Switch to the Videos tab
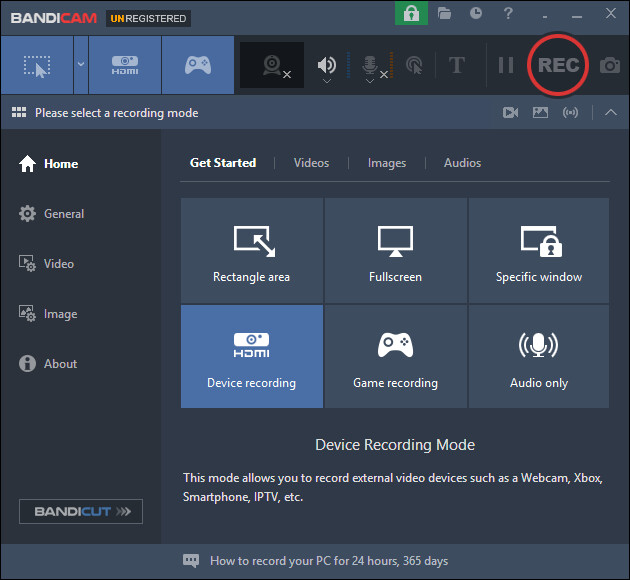The width and height of the screenshot is (630, 580). click(x=311, y=163)
